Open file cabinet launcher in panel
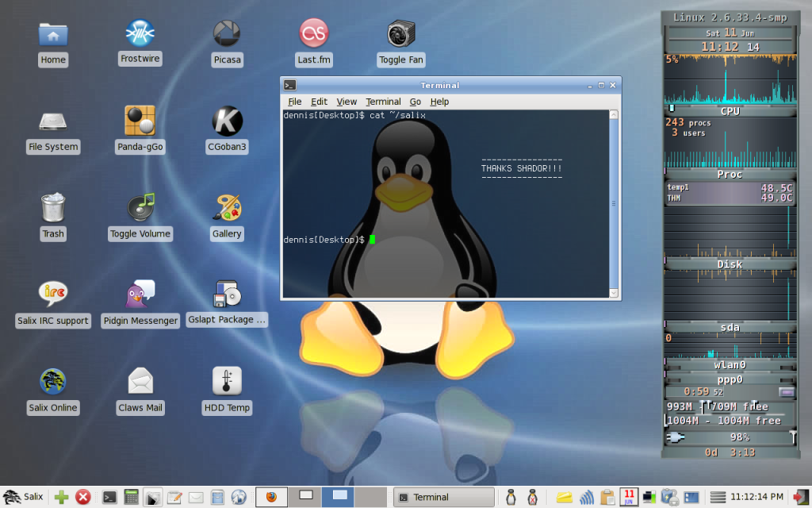The height and width of the screenshot is (508, 812). [x=217, y=498]
